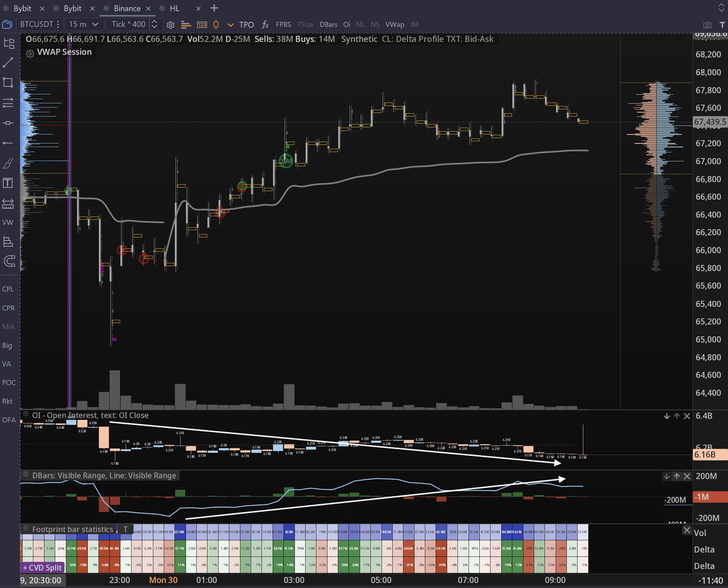The image size is (728, 588).
Task: Select the candlestick chart type icon
Action: (217, 25)
